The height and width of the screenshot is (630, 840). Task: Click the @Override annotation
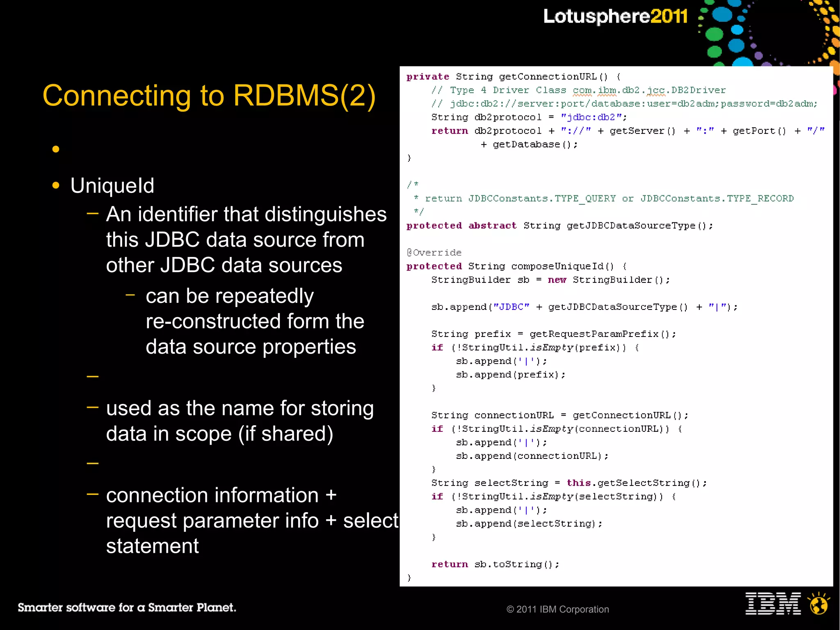tap(434, 253)
